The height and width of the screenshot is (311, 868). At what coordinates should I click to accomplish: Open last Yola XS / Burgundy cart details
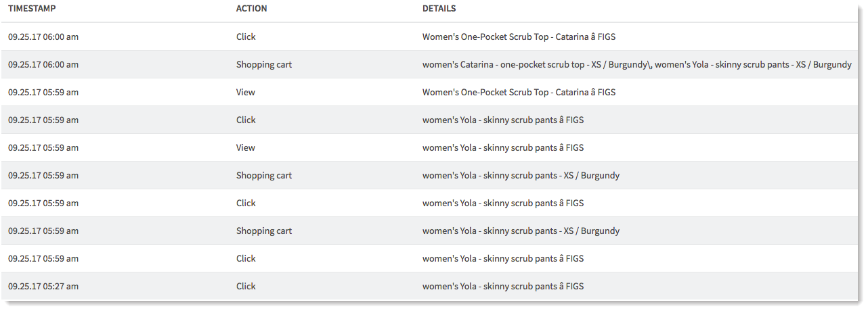[521, 231]
